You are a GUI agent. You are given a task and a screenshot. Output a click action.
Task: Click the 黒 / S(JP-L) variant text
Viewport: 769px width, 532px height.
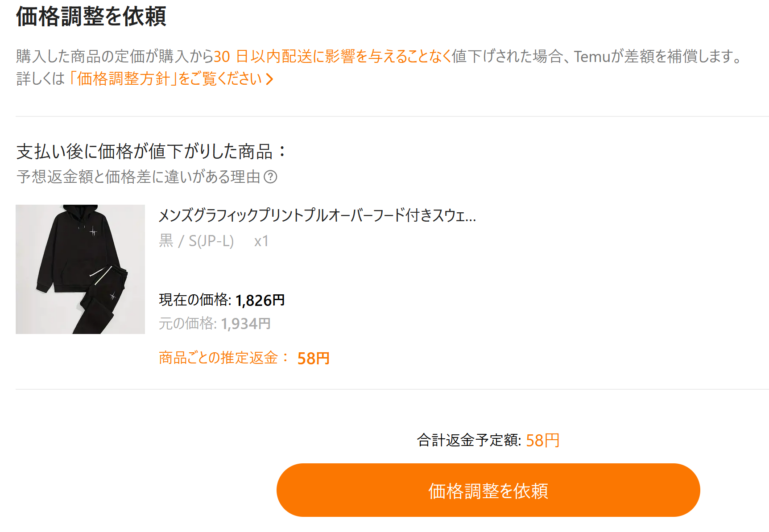[x=196, y=241]
